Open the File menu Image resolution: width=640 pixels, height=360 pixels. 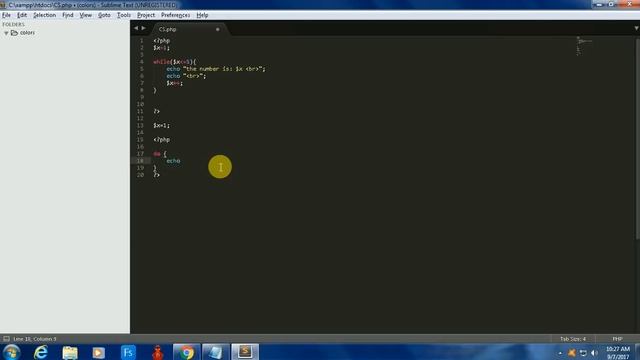(6, 15)
